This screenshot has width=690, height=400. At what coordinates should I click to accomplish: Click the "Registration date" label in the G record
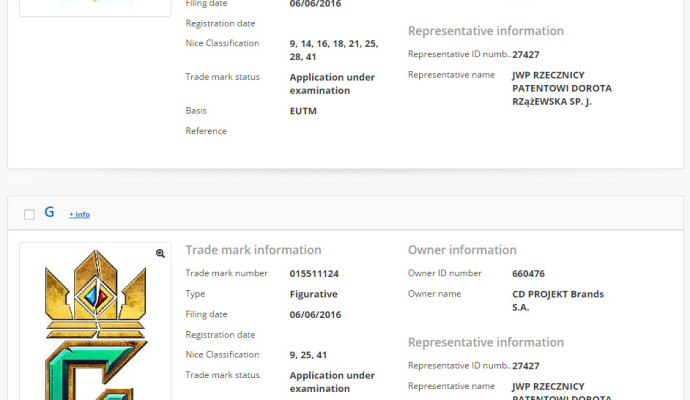tap(220, 335)
